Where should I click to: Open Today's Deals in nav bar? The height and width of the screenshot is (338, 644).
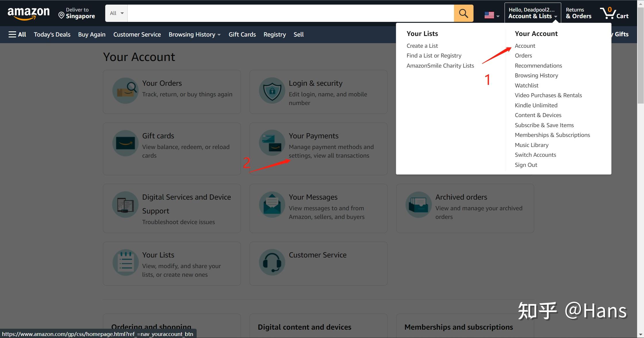[52, 35]
